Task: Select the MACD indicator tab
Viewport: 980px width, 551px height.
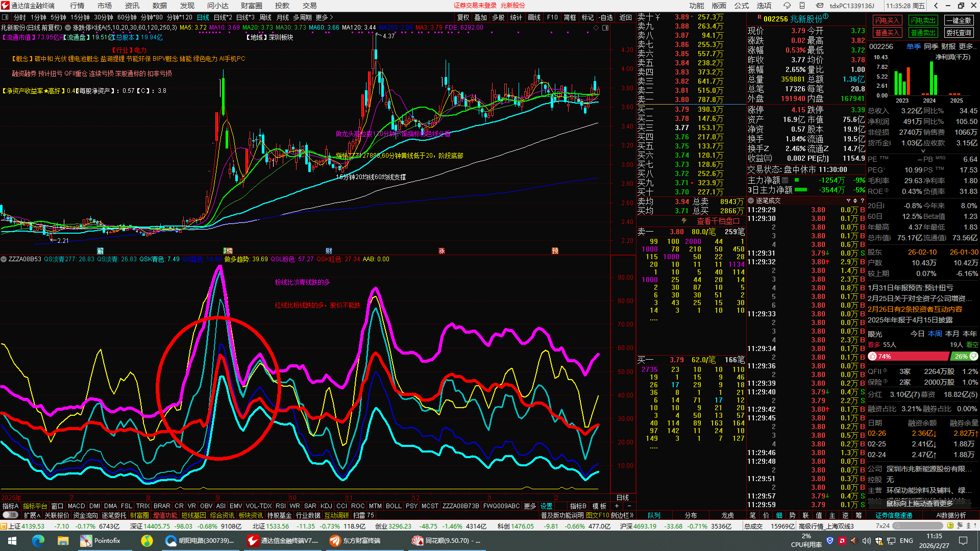Action: (76, 506)
